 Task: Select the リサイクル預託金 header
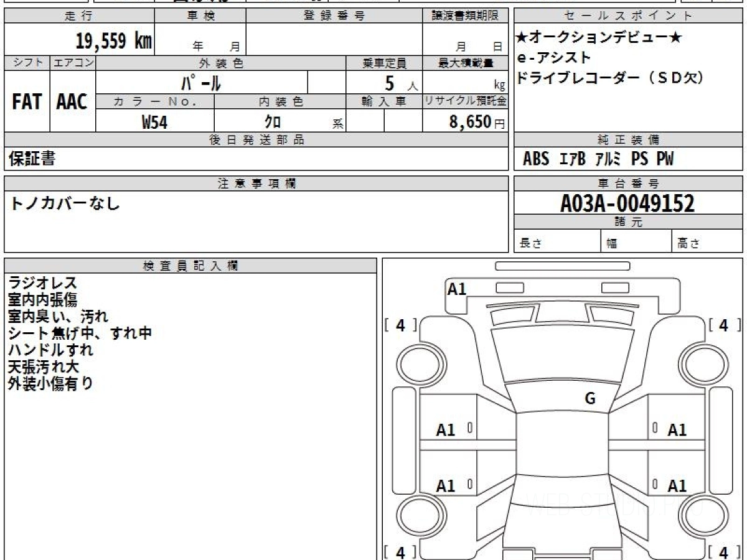pyautogui.click(x=465, y=102)
